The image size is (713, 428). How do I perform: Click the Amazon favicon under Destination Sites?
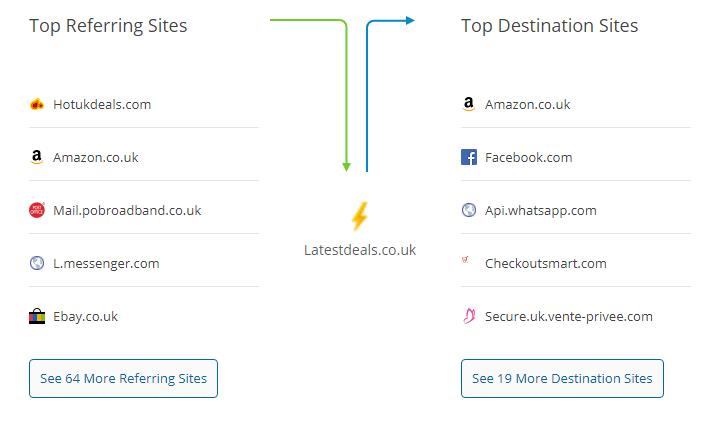(x=469, y=104)
